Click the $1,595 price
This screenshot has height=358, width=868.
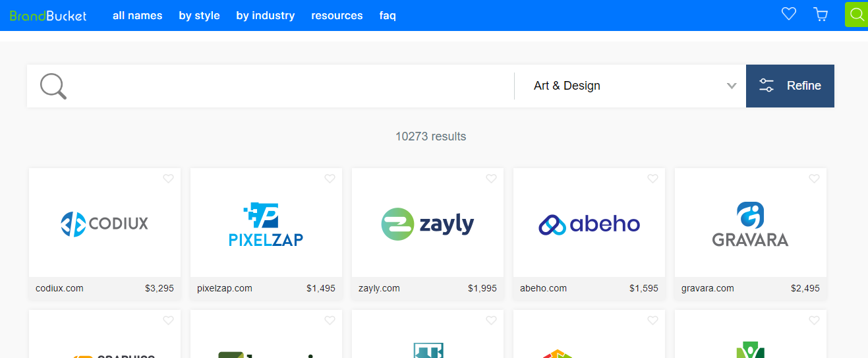pos(644,288)
